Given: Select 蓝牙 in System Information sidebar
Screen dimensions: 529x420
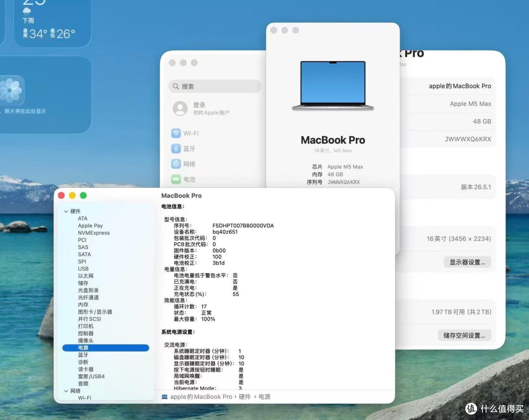Looking at the screenshot, I should point(83,355).
